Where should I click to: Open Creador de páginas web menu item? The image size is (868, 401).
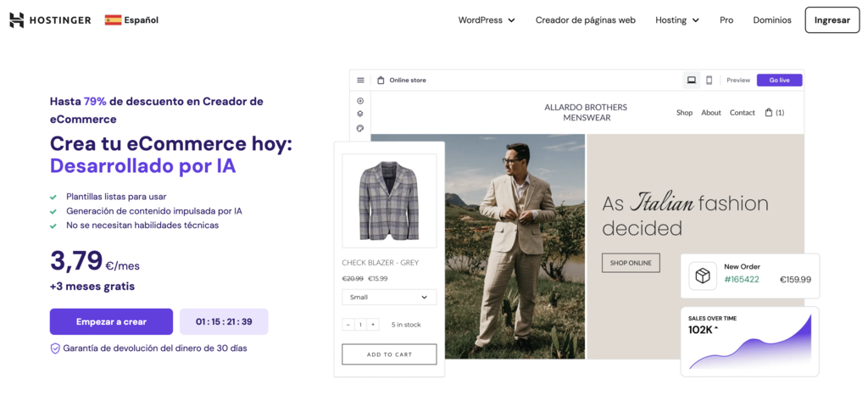585,20
